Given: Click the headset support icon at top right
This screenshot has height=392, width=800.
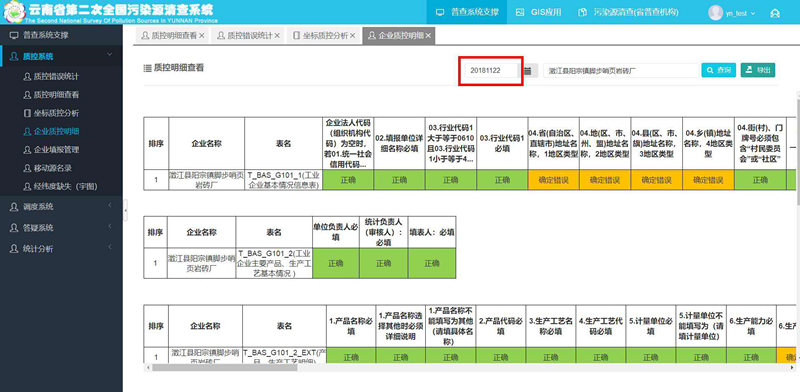Looking at the screenshot, I should tap(775, 13).
